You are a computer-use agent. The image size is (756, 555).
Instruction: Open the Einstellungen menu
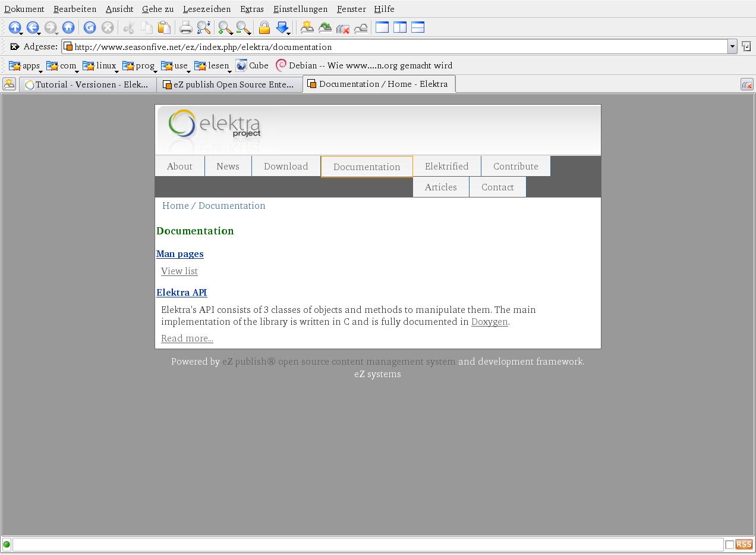(x=301, y=9)
